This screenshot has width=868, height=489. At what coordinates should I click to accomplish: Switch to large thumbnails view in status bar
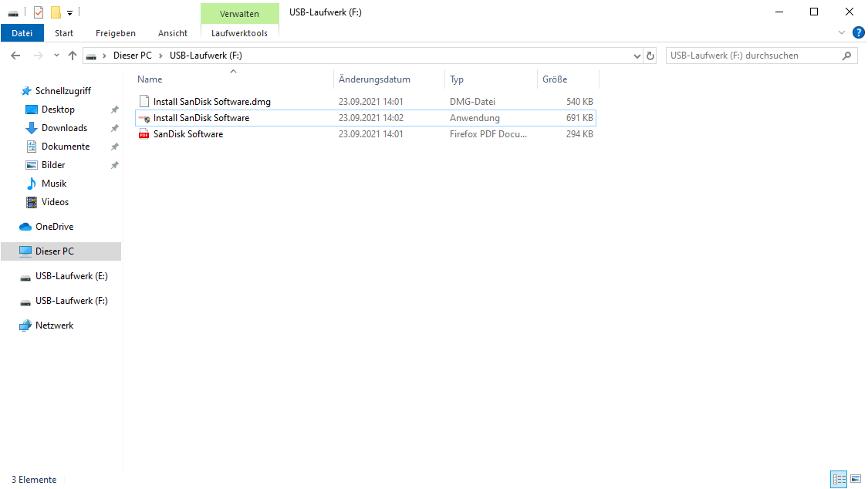(856, 479)
